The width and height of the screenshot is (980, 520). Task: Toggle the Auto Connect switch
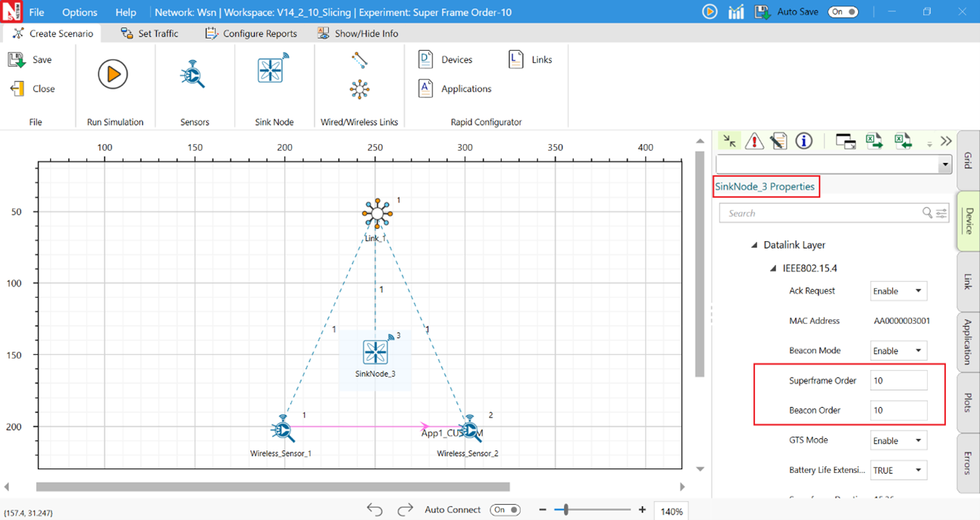[x=505, y=509]
